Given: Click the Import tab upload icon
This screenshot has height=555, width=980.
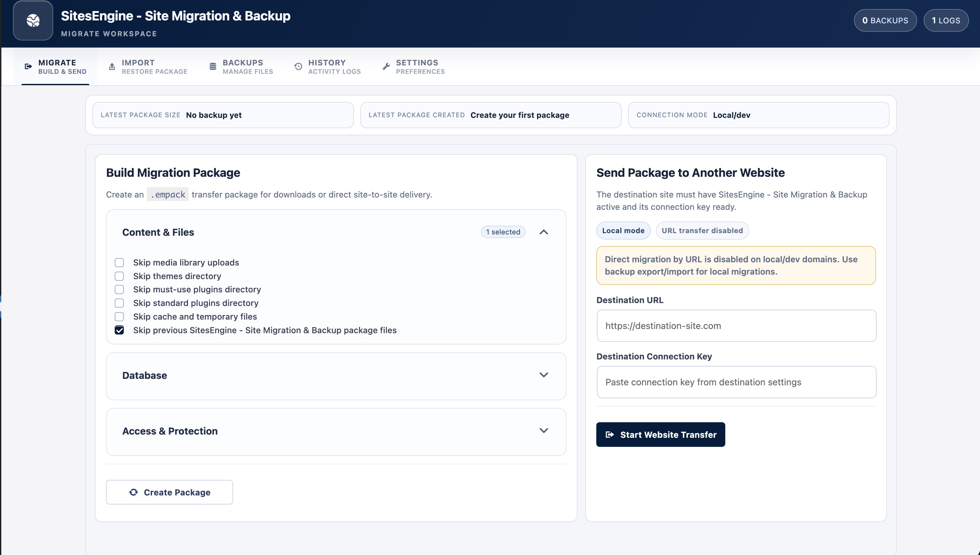Looking at the screenshot, I should tap(112, 66).
